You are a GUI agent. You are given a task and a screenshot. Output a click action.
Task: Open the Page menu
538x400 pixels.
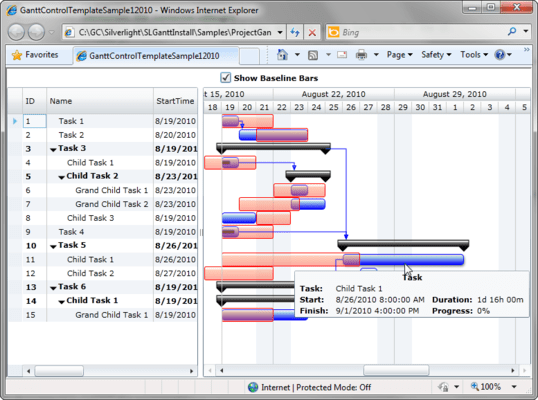pyautogui.click(x=399, y=55)
